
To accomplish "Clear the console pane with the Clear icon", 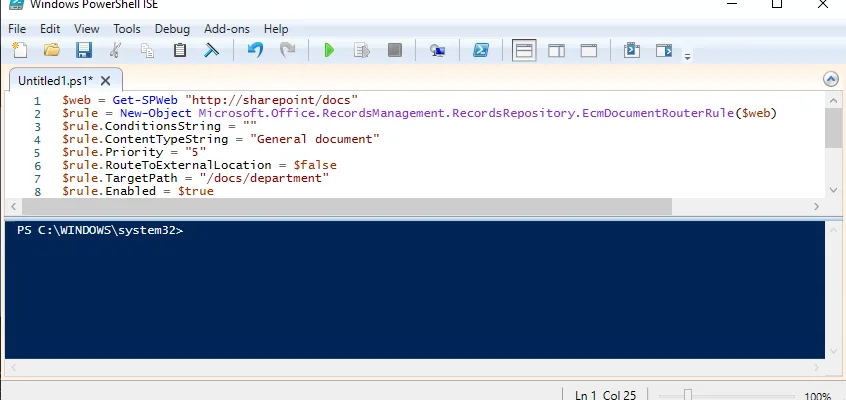I will pos(211,51).
